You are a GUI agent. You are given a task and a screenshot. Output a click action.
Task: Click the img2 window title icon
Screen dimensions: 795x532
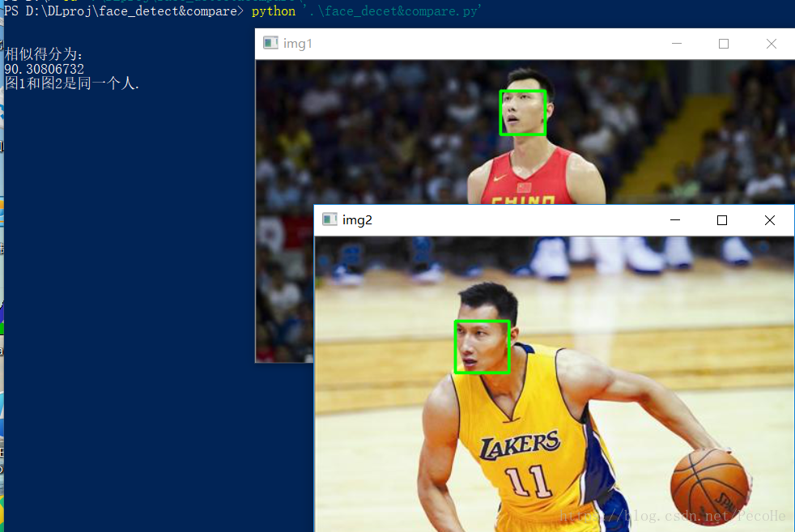pyautogui.click(x=329, y=219)
